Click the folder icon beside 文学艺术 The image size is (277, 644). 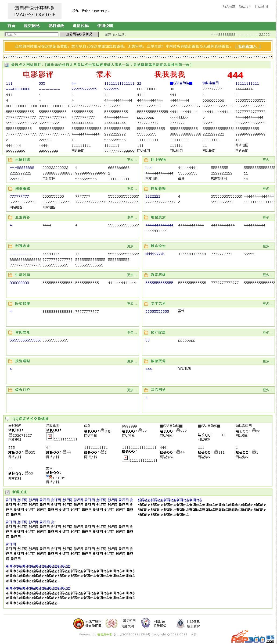pos(146,304)
